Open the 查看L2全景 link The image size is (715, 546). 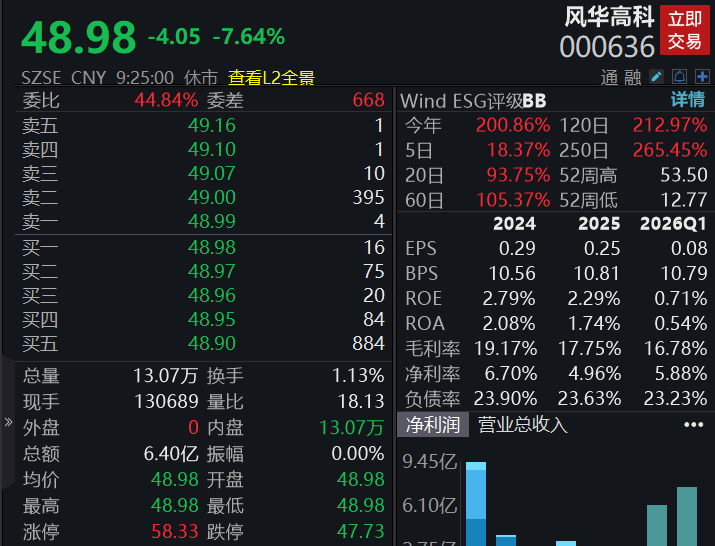[271, 78]
